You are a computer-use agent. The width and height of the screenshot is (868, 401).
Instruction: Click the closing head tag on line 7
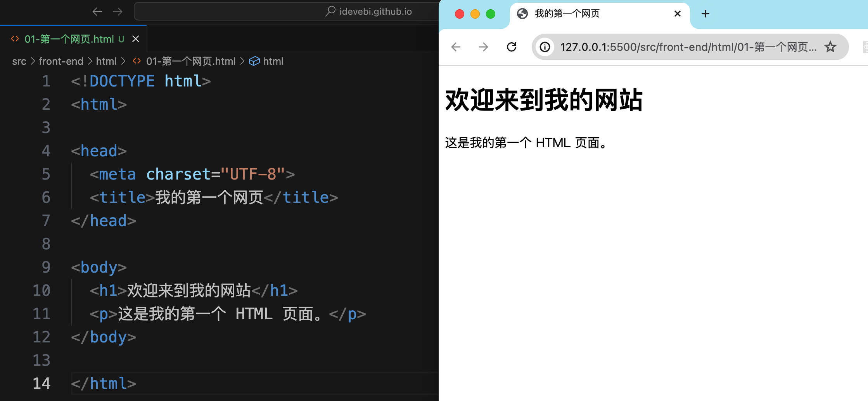[x=104, y=221]
